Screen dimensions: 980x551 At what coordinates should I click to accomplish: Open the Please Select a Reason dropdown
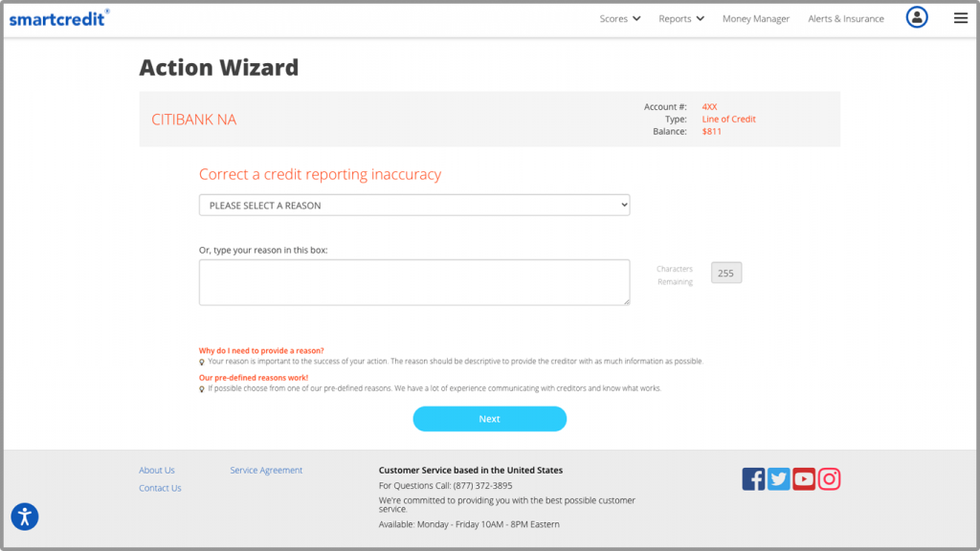pos(413,205)
